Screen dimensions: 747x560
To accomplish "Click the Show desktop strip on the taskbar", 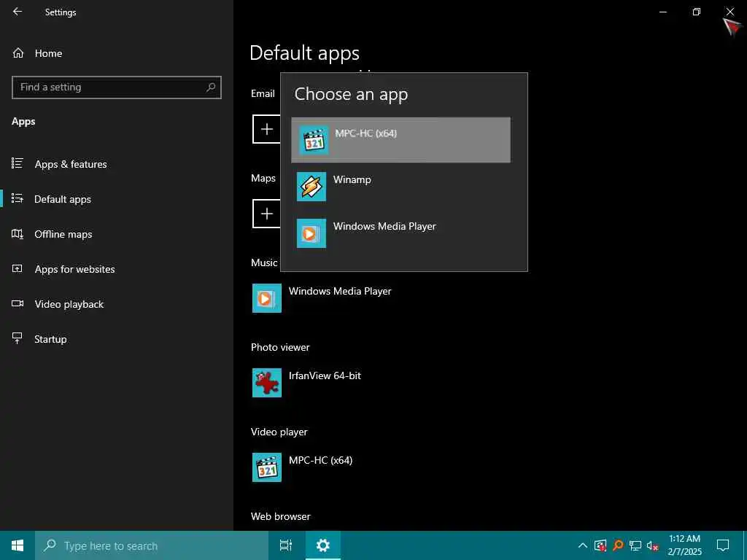I will coord(745,545).
